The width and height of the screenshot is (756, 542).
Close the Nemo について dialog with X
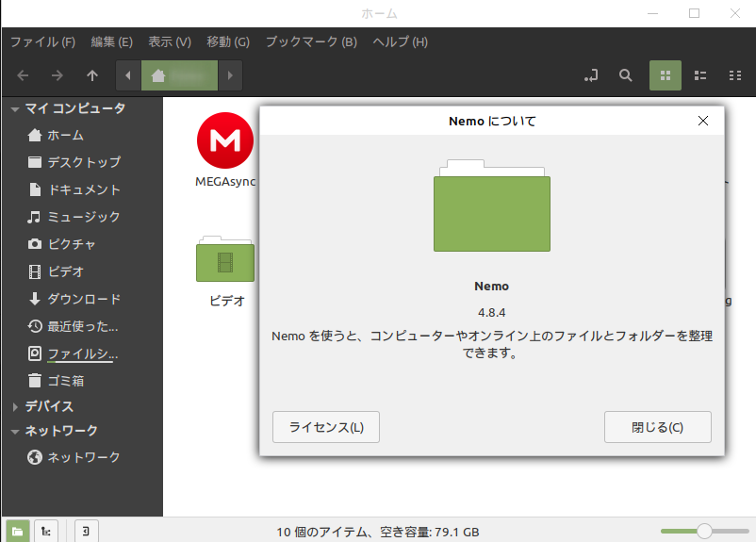(x=703, y=121)
